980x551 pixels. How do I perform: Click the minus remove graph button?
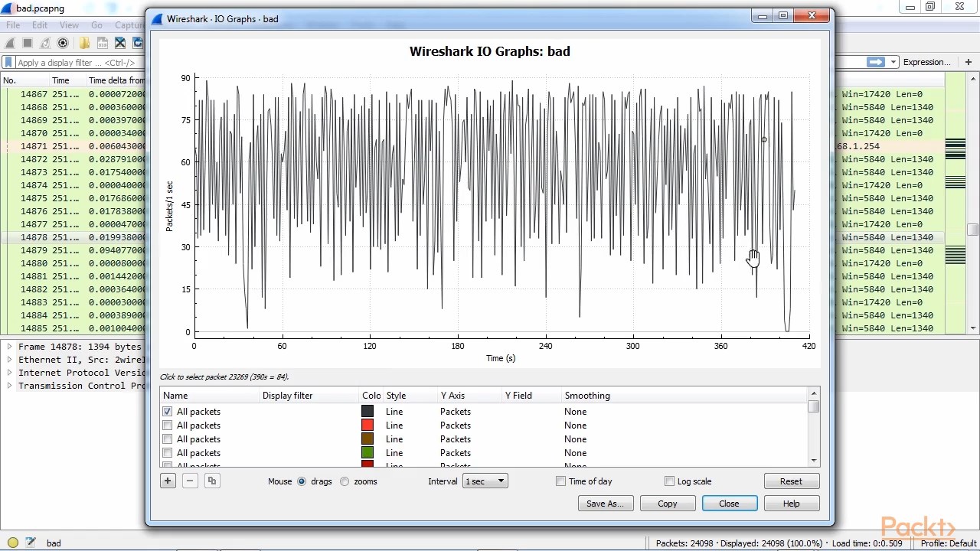190,481
